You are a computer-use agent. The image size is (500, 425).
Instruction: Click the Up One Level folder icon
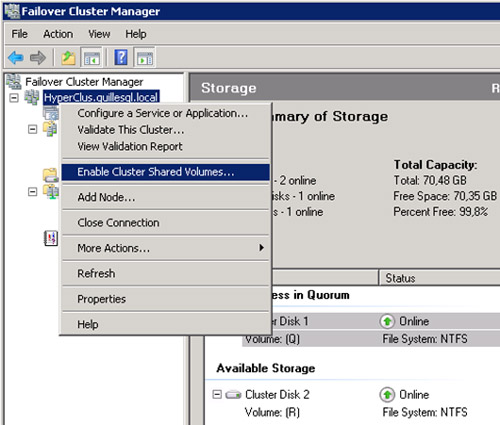point(69,58)
